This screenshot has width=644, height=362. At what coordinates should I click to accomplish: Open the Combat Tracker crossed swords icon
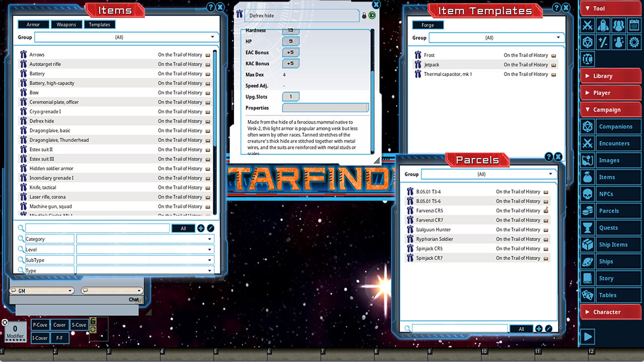coord(587,25)
